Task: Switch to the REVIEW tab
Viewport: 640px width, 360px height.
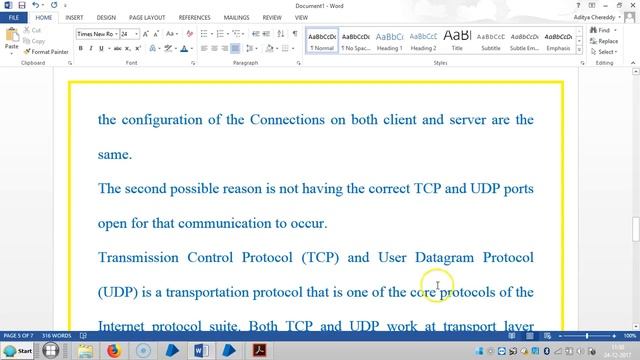Action: [x=272, y=18]
